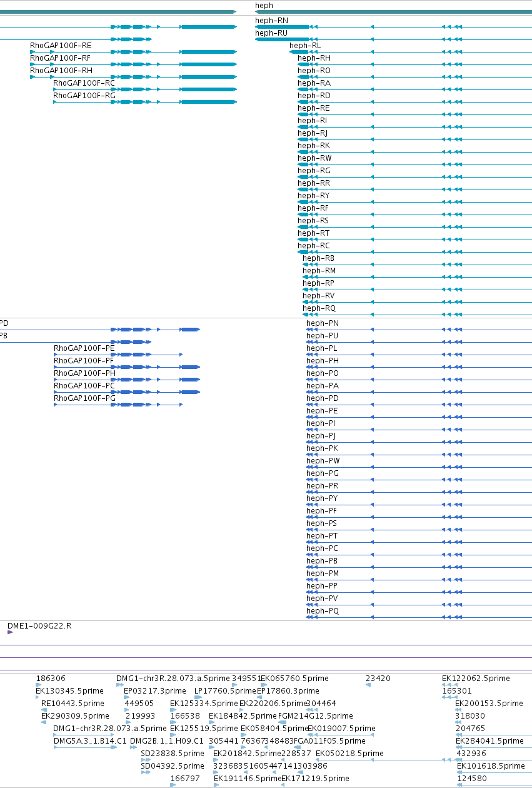Click the heph-PN protein label
The height and width of the screenshot is (788, 532).
click(323, 323)
